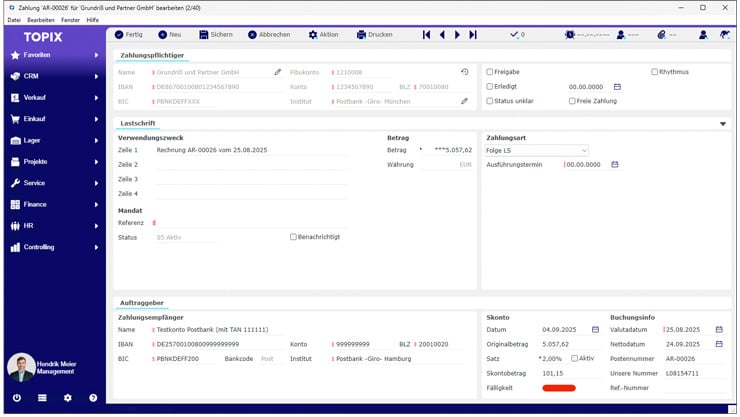740x417 pixels.
Task: Jump to the first record using navigation arrow
Action: coord(427,34)
